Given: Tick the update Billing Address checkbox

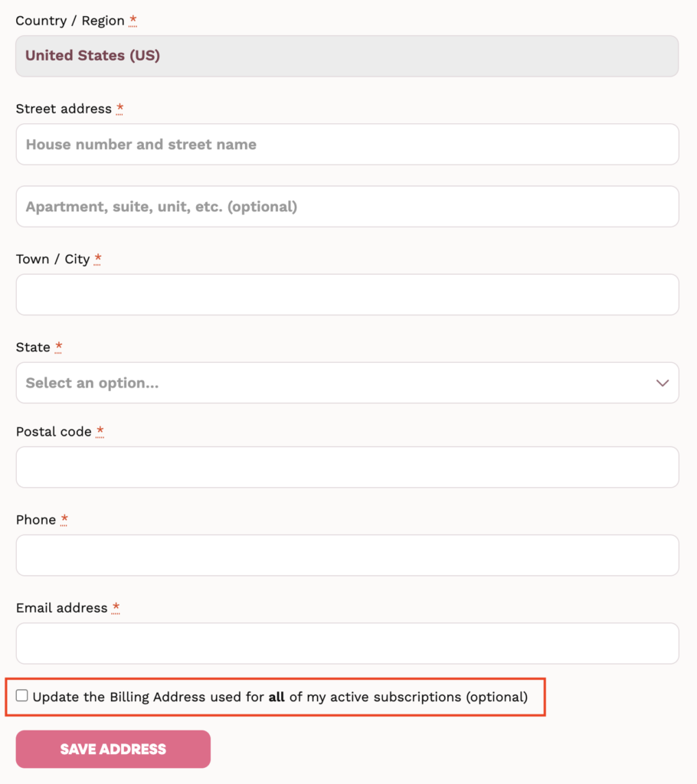Looking at the screenshot, I should 21,695.
